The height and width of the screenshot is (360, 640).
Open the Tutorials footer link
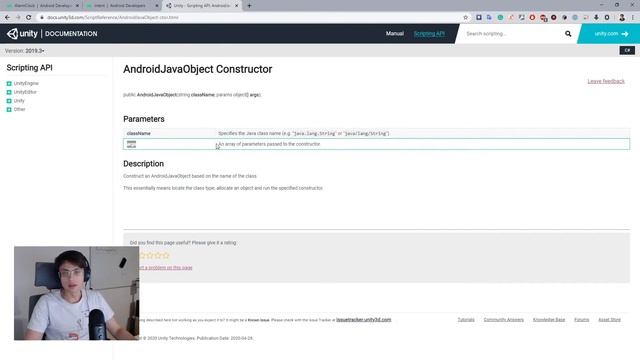tap(466, 320)
